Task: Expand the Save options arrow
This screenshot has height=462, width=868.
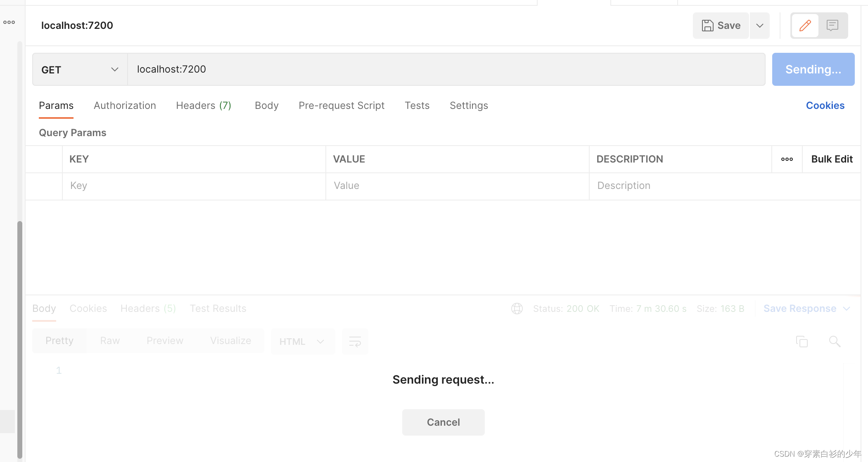Action: pos(759,26)
